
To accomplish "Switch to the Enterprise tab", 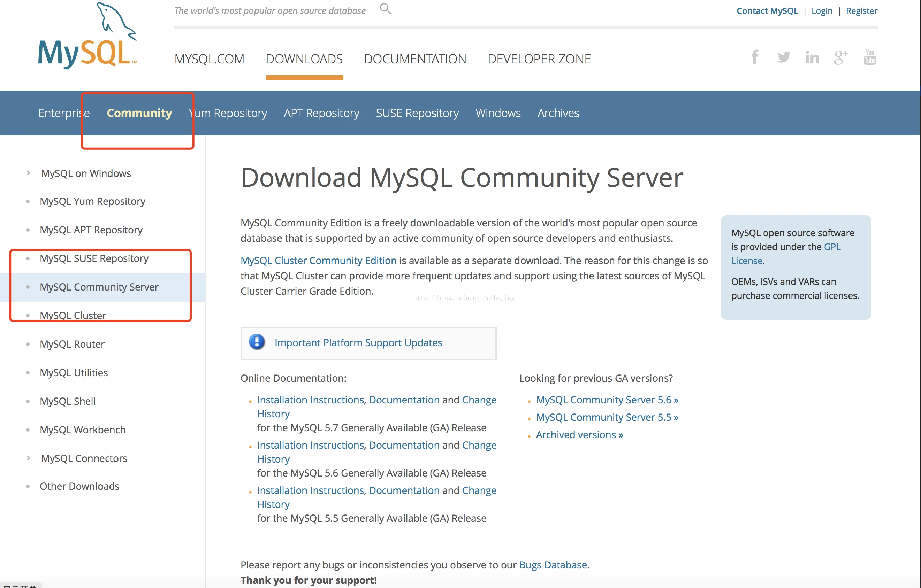I will (x=64, y=113).
